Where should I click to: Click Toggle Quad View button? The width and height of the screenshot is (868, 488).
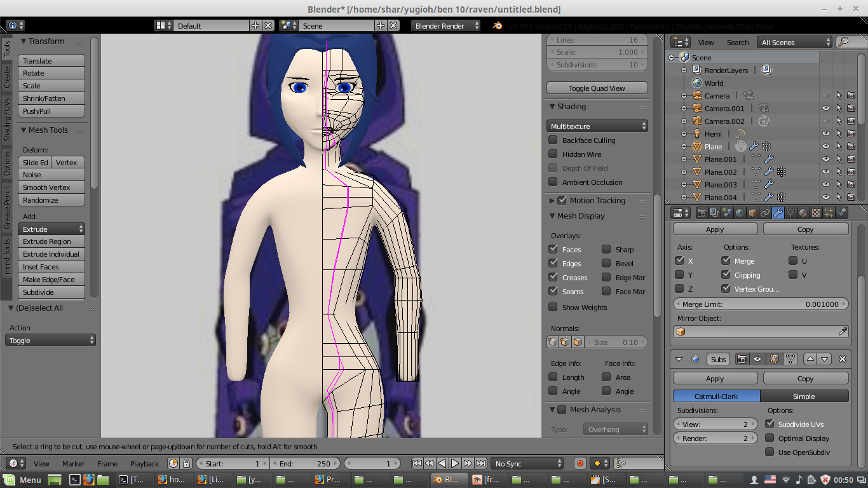pos(597,88)
